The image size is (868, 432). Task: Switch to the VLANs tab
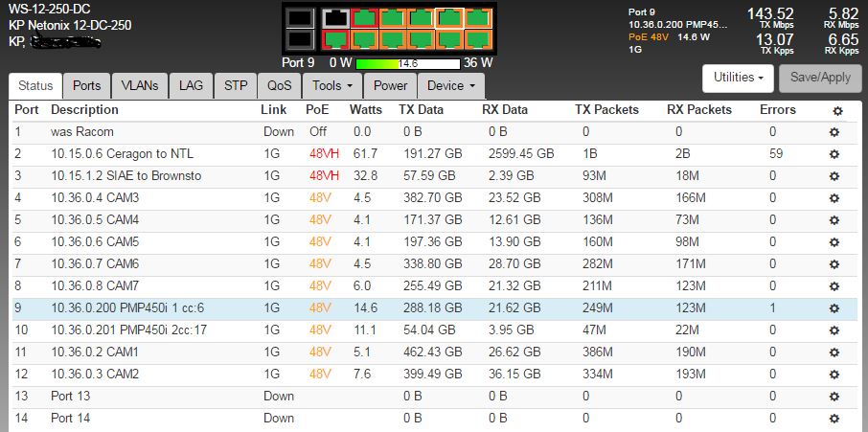[x=141, y=85]
